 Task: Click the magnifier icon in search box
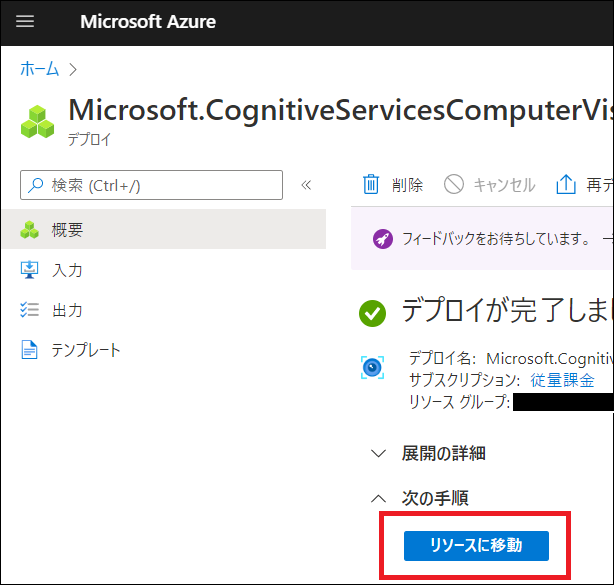[35, 185]
